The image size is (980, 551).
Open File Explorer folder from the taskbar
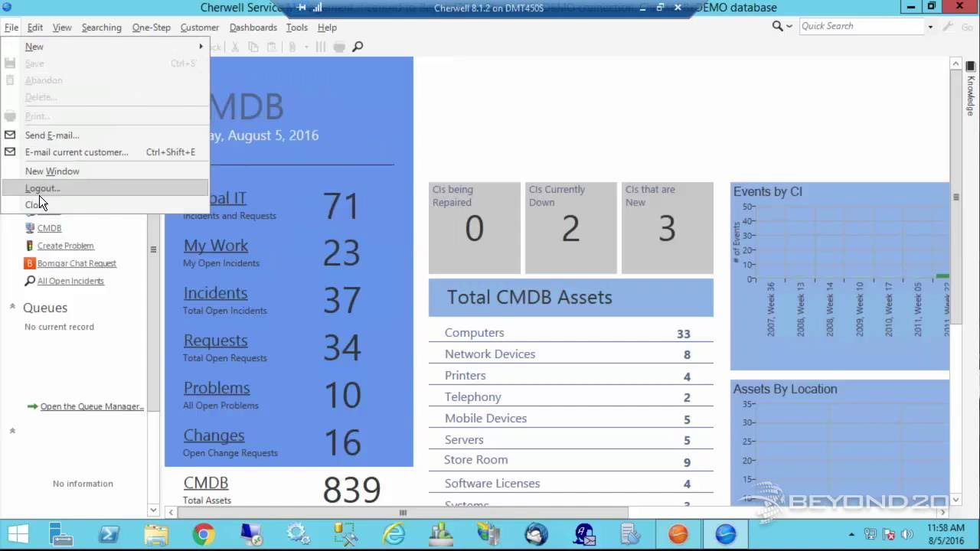(x=156, y=534)
